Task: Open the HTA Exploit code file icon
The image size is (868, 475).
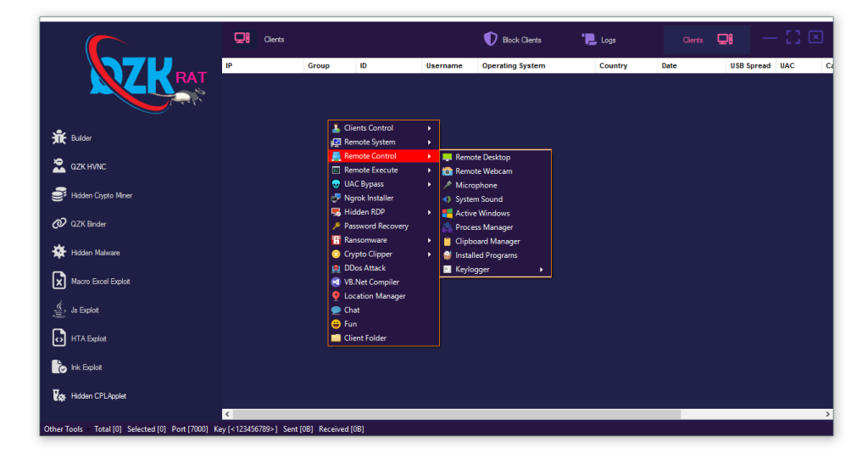Action: (58, 338)
